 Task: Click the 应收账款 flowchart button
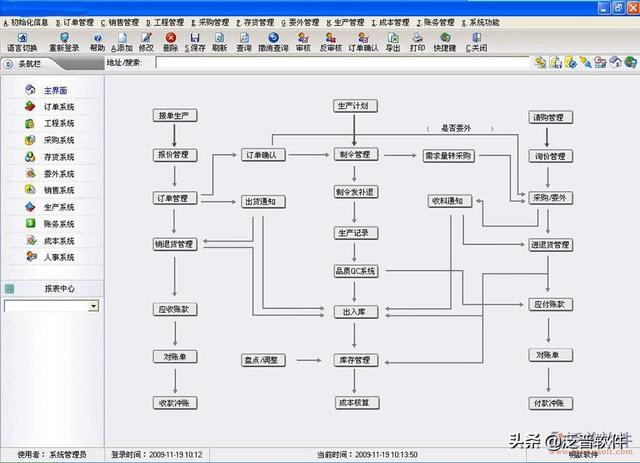[x=175, y=309]
